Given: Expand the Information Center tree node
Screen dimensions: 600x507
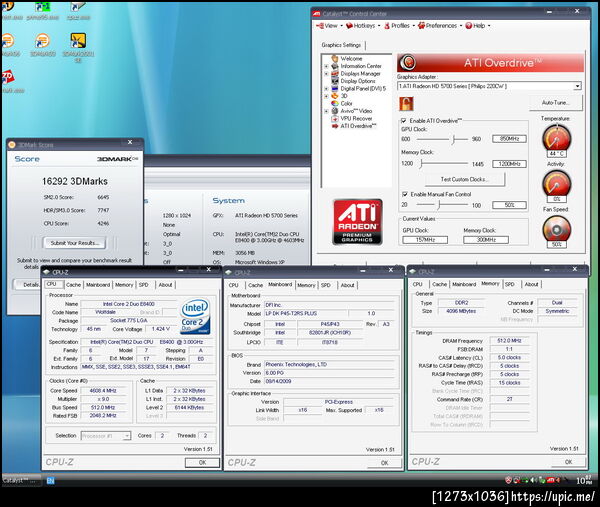Looking at the screenshot, I should coord(326,66).
